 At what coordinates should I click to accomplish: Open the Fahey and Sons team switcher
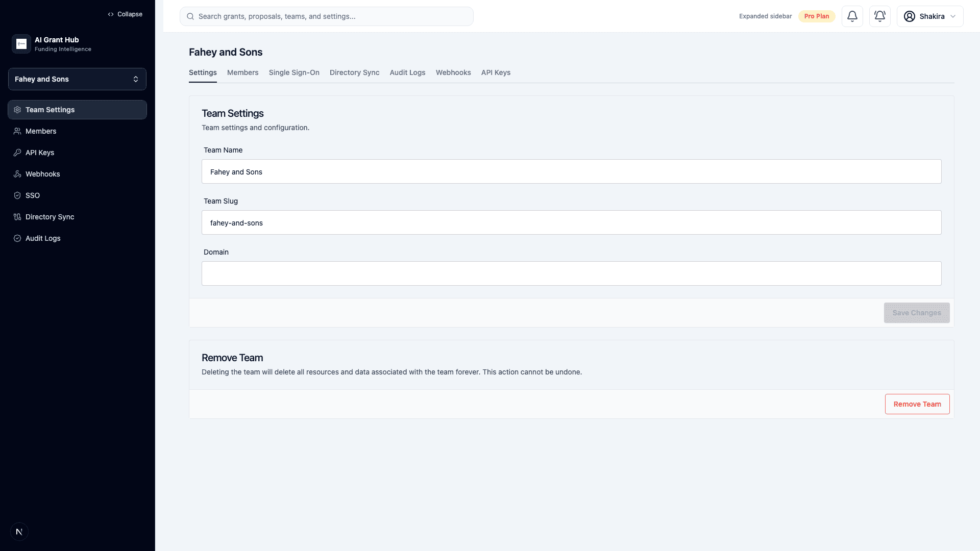pyautogui.click(x=77, y=79)
